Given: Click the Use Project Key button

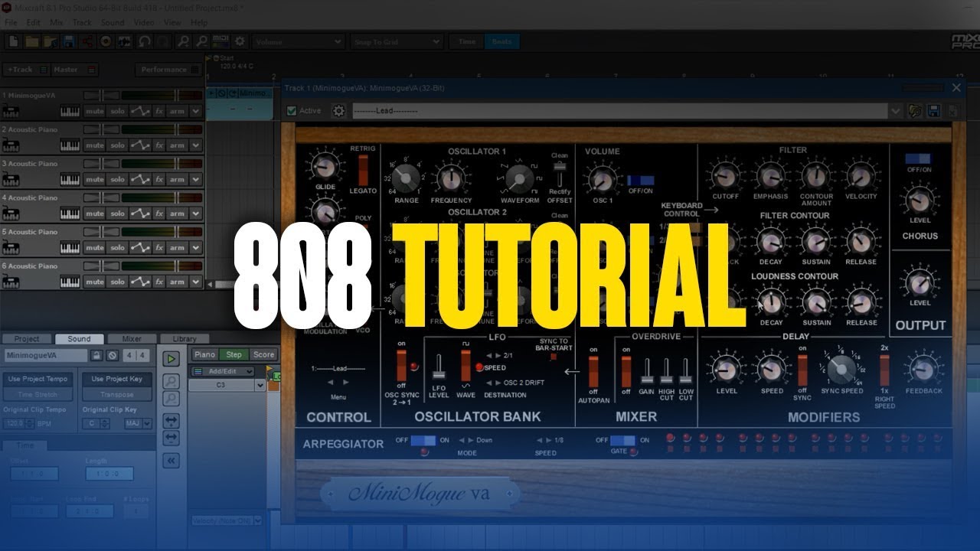Looking at the screenshot, I should tap(116, 379).
